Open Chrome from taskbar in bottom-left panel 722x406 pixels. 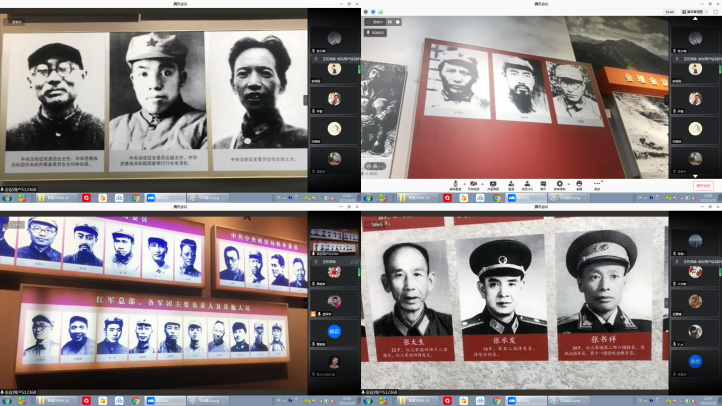(x=135, y=400)
